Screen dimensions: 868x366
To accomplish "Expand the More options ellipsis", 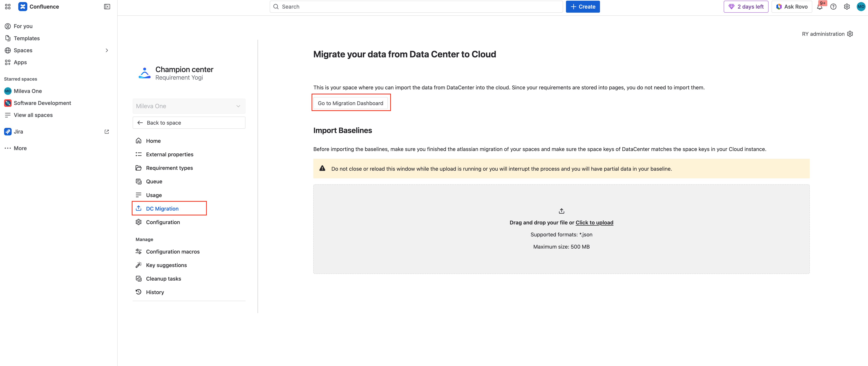I will tap(8, 148).
